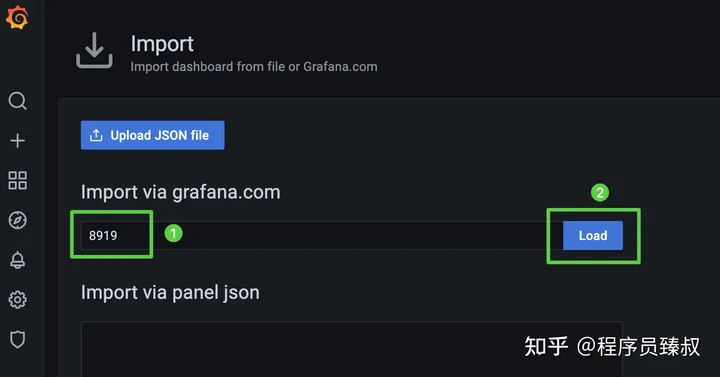Open Server Admin via the shield icon

(x=17, y=340)
